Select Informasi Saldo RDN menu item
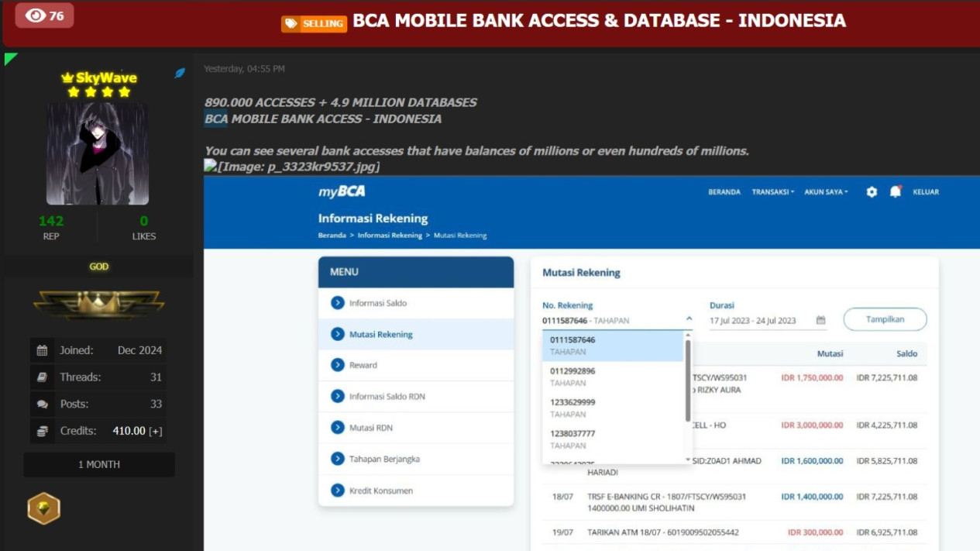Viewport: 980px width, 551px height. (416, 396)
